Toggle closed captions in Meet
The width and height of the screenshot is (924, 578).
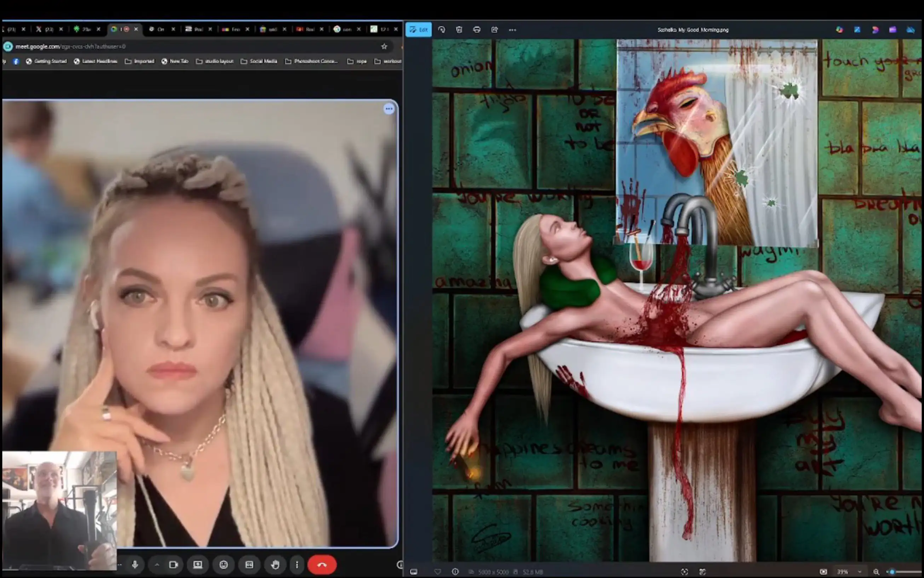point(249,565)
